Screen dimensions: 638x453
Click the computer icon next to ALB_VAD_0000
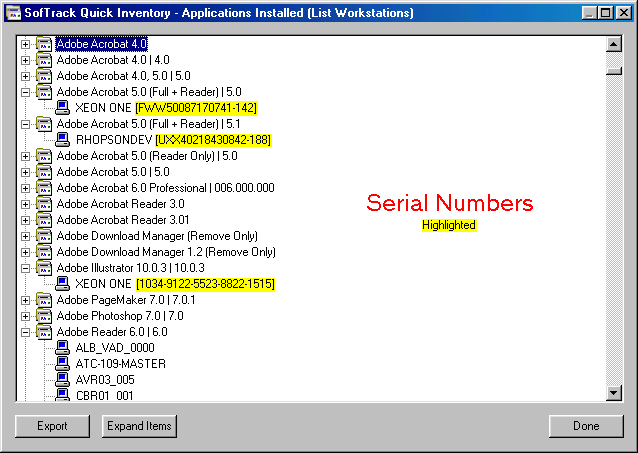(62, 348)
